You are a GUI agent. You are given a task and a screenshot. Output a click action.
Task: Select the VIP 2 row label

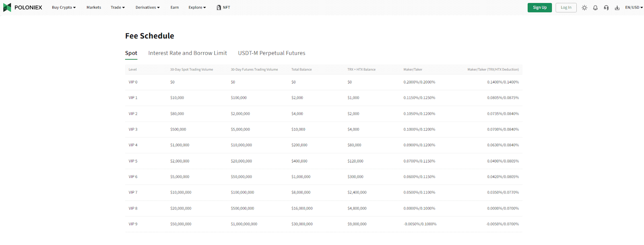pyautogui.click(x=133, y=114)
